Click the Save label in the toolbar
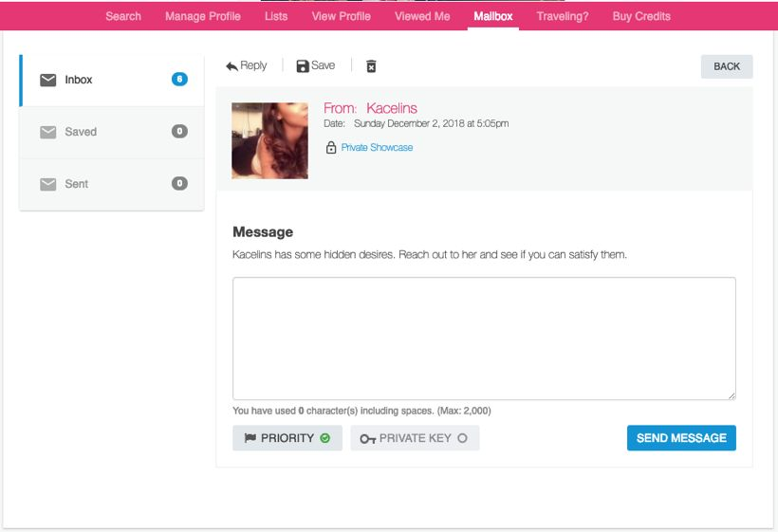The image size is (778, 532). click(x=323, y=65)
